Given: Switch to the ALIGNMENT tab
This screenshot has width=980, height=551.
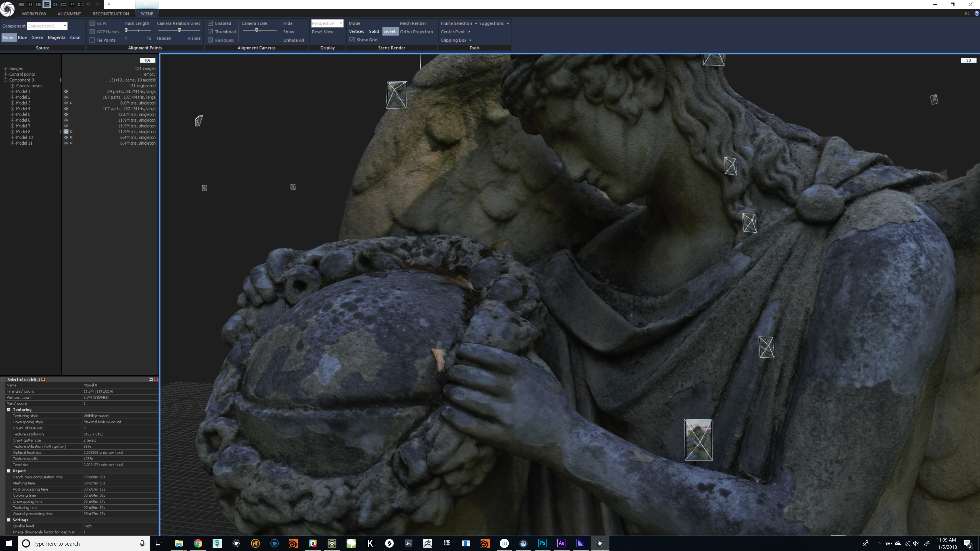Looking at the screenshot, I should coord(69,14).
